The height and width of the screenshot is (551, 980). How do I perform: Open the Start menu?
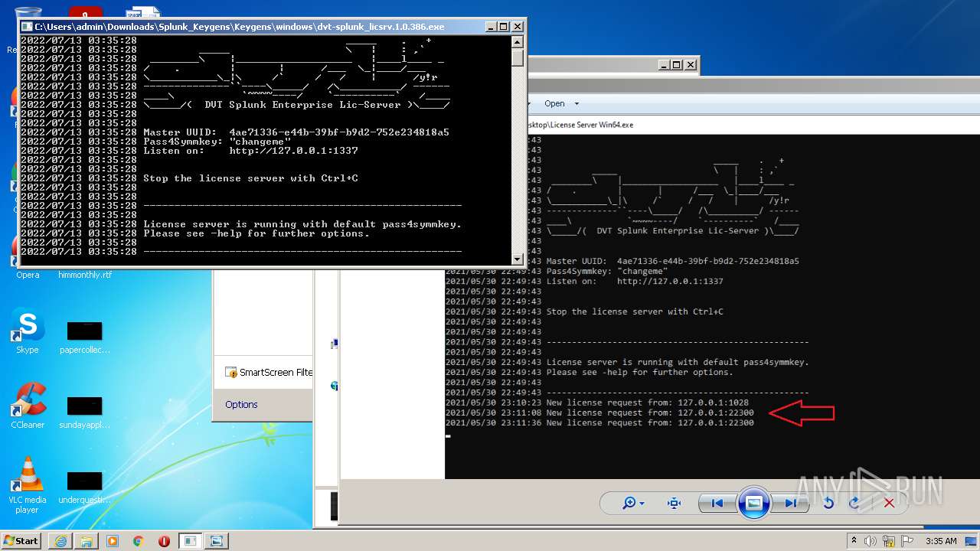[21, 540]
